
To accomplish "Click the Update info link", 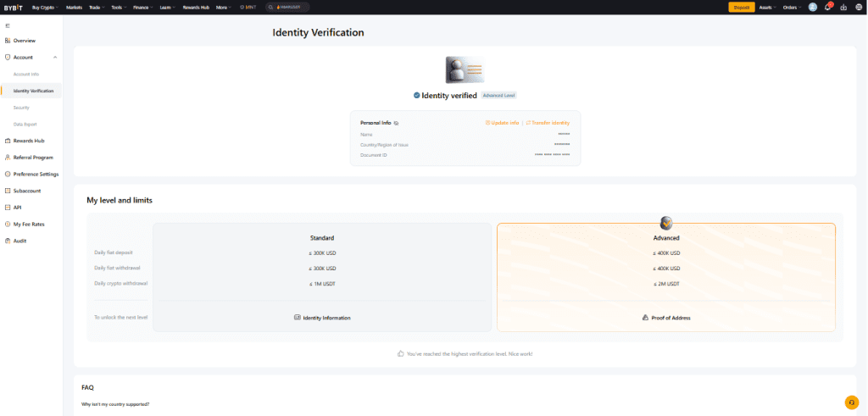I will click(x=502, y=123).
